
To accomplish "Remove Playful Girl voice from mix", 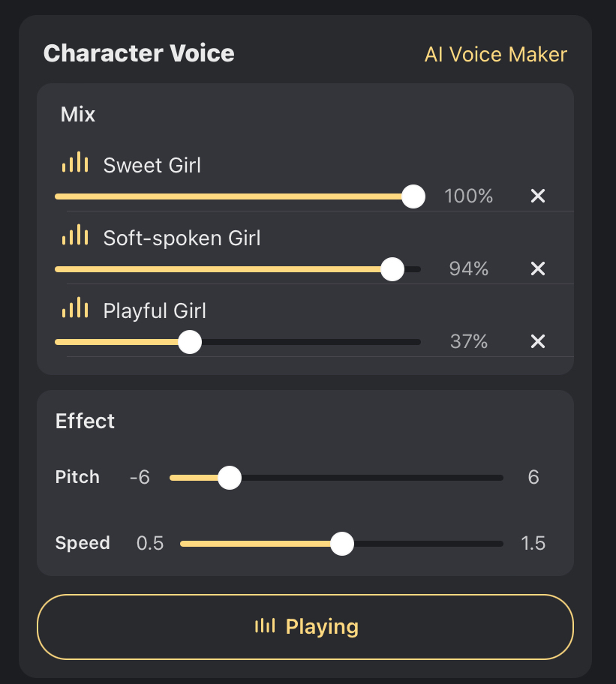I will 537,342.
